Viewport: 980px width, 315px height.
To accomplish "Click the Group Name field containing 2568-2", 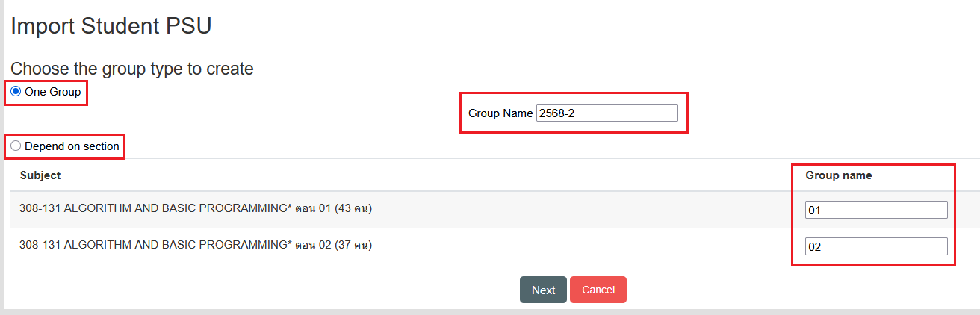I will point(607,113).
